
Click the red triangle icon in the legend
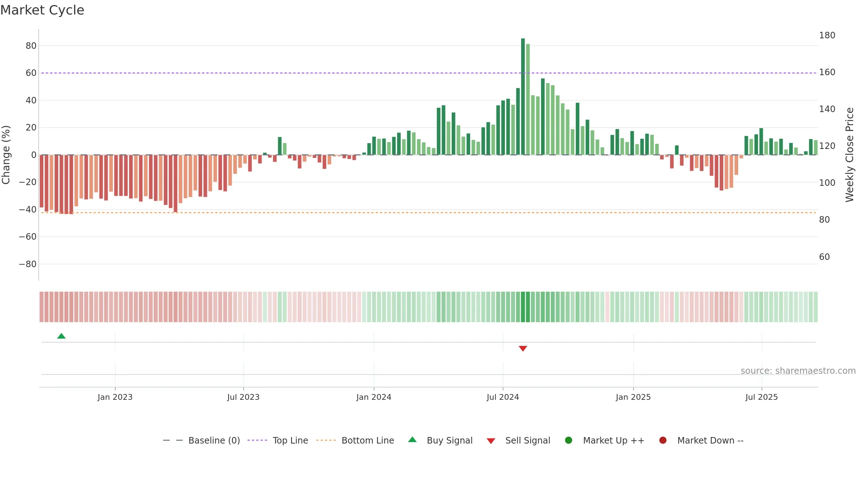pyautogui.click(x=491, y=441)
